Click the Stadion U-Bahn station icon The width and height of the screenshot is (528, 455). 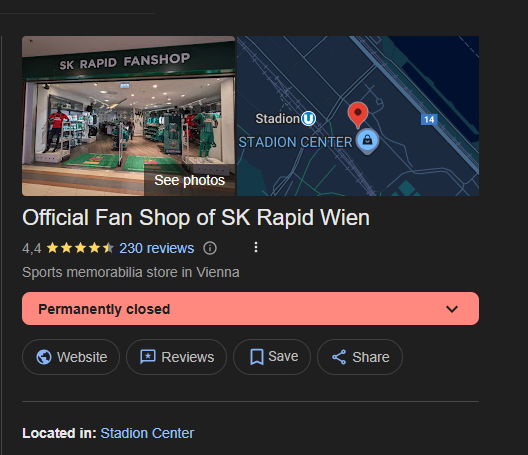point(308,119)
